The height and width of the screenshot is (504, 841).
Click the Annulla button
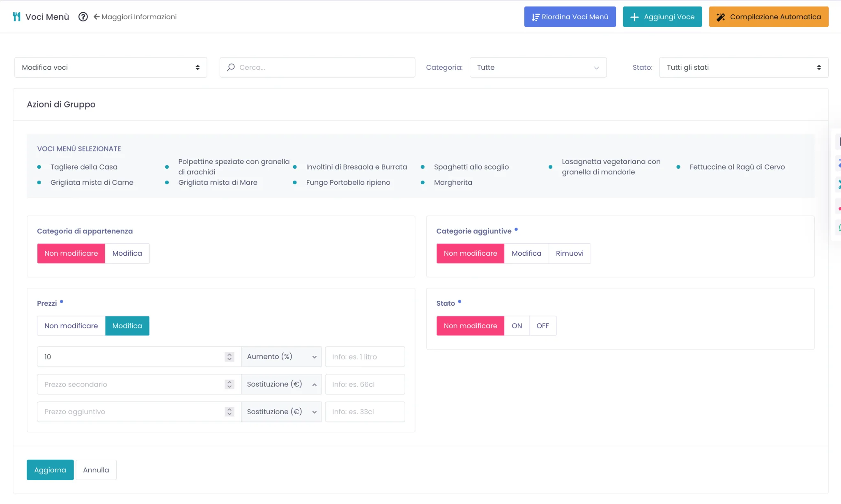click(96, 470)
